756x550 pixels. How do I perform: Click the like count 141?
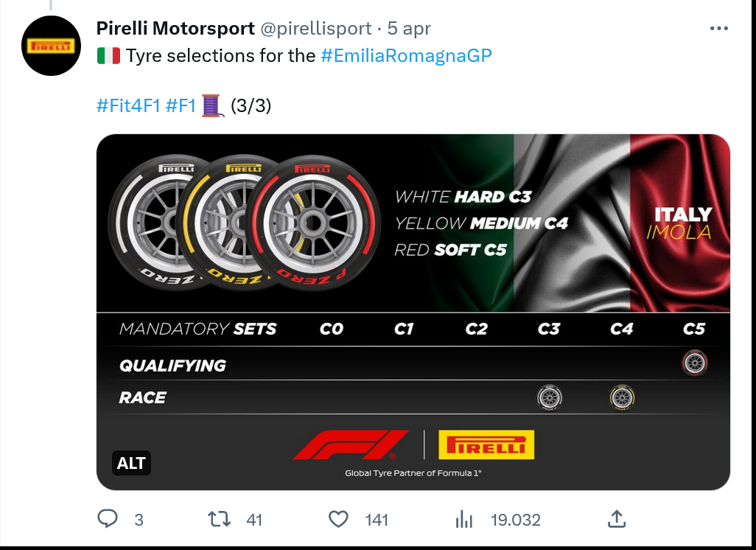pyautogui.click(x=377, y=520)
